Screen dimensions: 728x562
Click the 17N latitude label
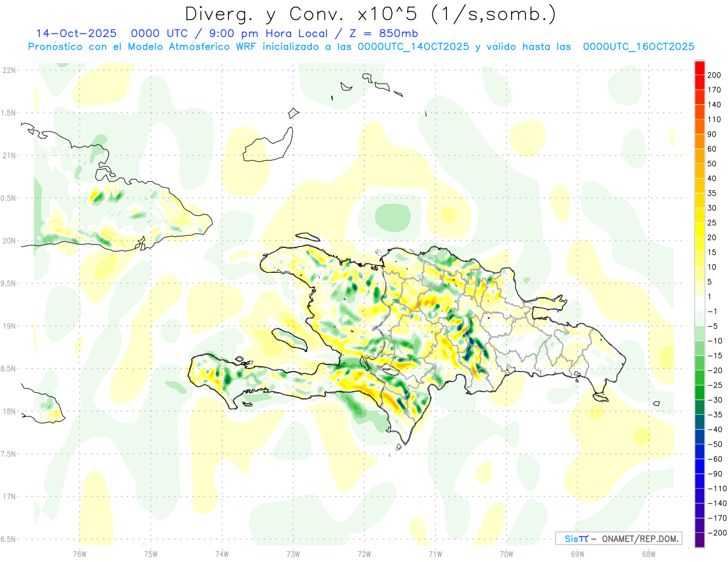point(9,497)
